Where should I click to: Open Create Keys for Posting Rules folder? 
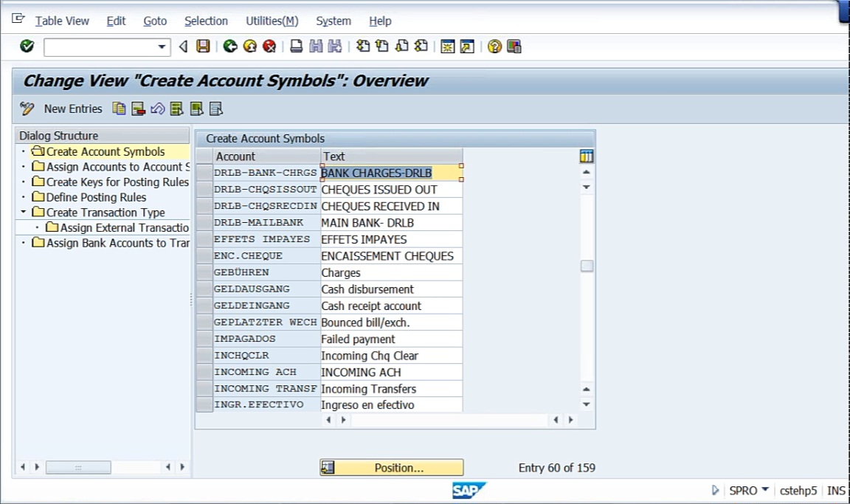pyautogui.click(x=110, y=182)
